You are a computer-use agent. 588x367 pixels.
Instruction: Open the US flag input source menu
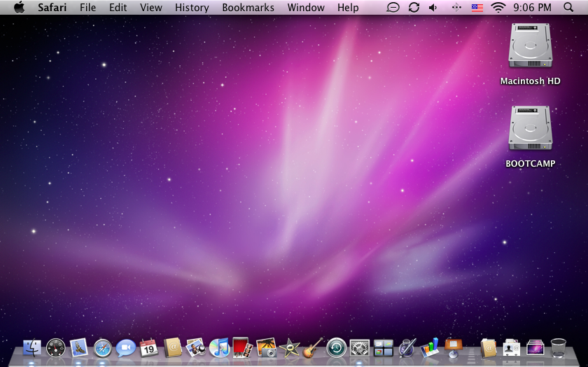pos(477,8)
